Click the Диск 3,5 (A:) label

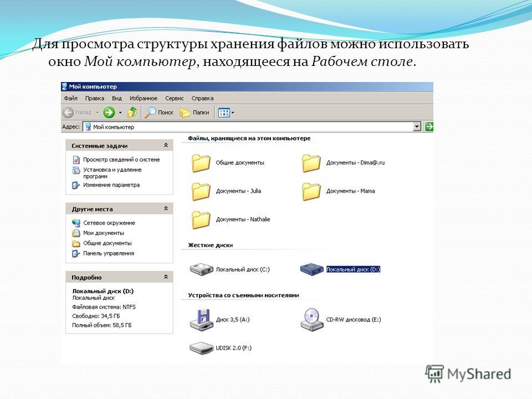pos(232,320)
